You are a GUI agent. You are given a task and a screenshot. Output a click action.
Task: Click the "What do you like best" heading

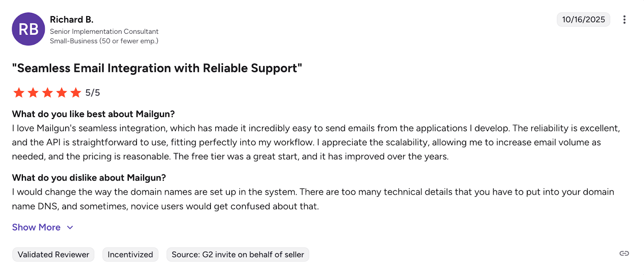[93, 114]
